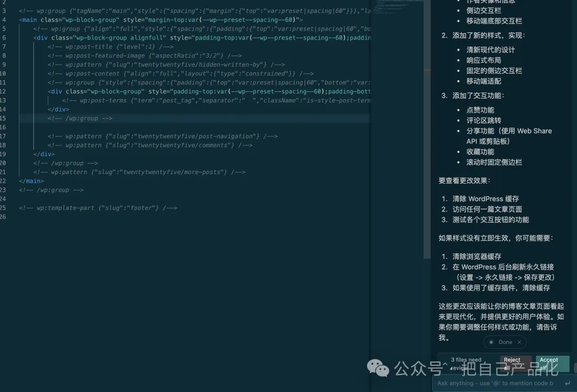Click chat bullet '移动端底部交互栏'
Screen dimensions: 577x392
point(494,21)
